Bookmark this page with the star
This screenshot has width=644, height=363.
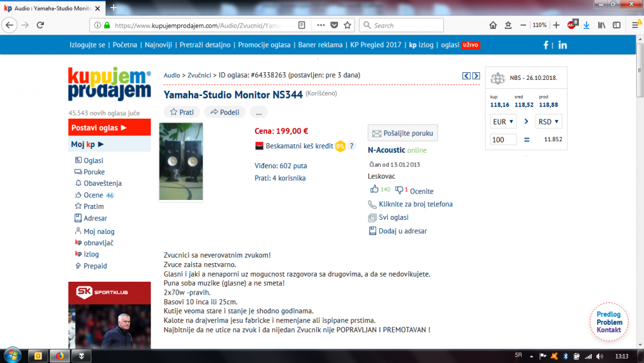(x=348, y=25)
